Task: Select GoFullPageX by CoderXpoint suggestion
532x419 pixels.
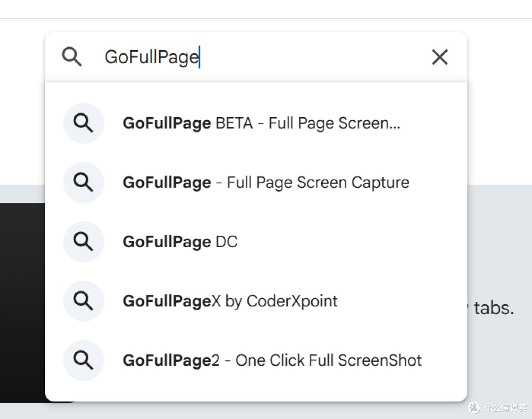Action: click(x=256, y=301)
